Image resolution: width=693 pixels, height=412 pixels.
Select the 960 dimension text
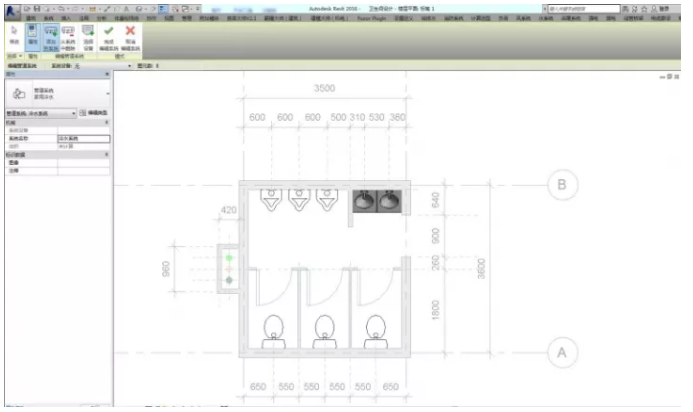(166, 269)
